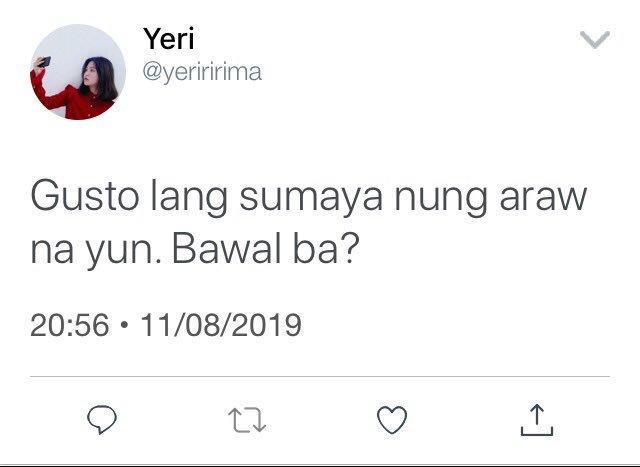Click the words Bawal ba? in the tweet
Screen dimensions: 640x467
tap(265, 249)
